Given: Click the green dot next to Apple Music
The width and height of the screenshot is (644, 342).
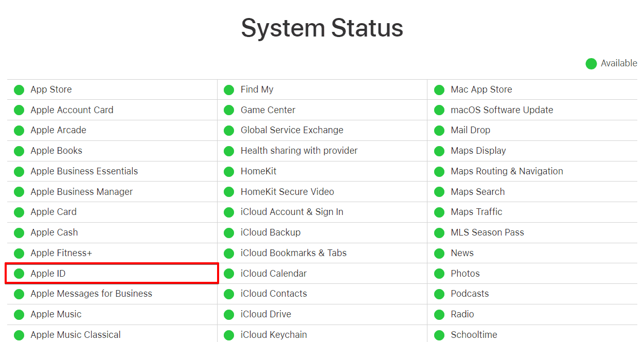Looking at the screenshot, I should point(19,314).
